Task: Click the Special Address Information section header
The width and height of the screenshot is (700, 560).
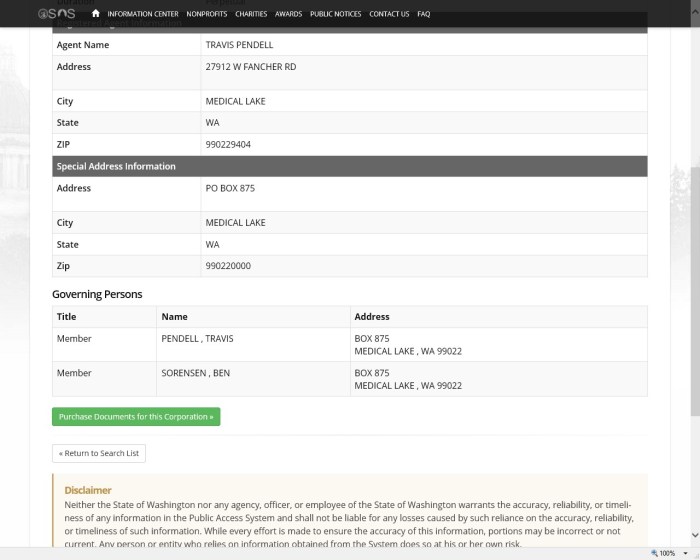Action: [116, 166]
